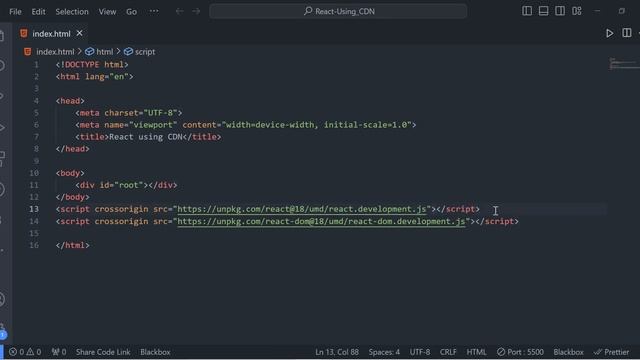Change line endings via CRLF

(x=448, y=352)
